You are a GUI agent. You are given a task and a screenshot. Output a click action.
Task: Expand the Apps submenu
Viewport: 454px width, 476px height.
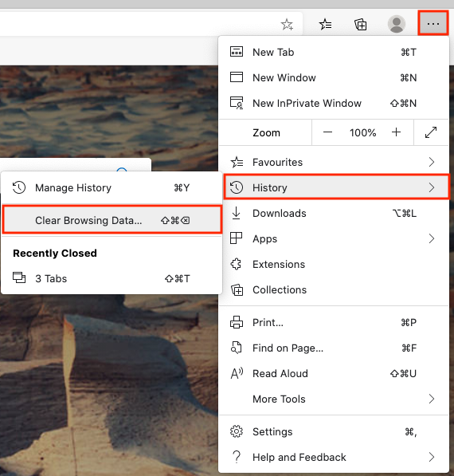coord(333,238)
